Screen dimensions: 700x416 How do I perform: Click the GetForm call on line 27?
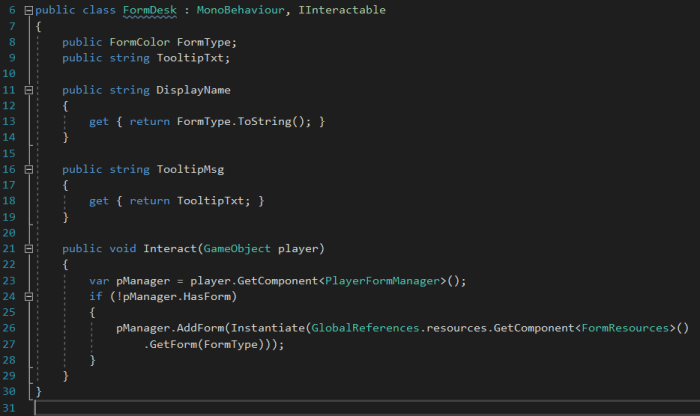[x=175, y=343]
